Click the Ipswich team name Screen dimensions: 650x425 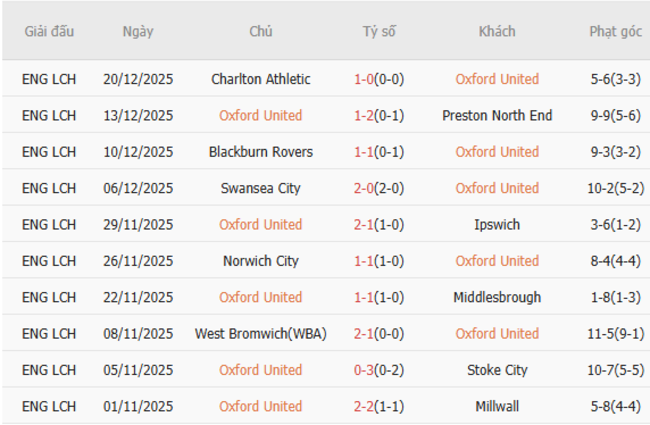(497, 225)
